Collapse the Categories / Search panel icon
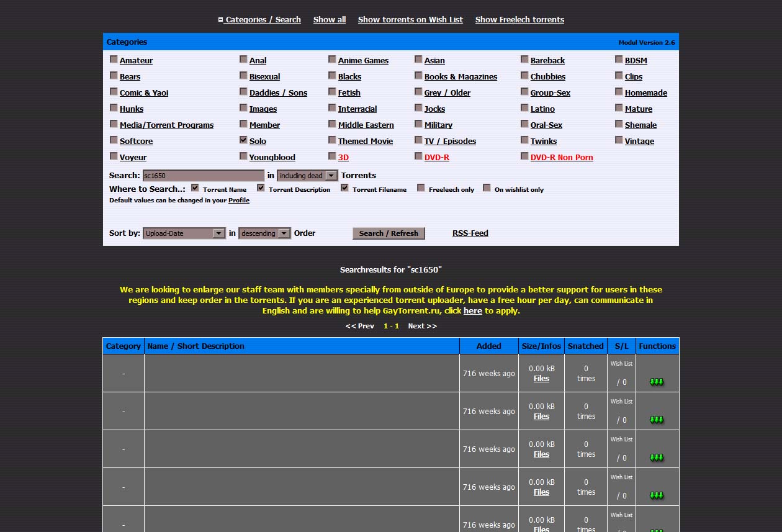 click(x=220, y=20)
